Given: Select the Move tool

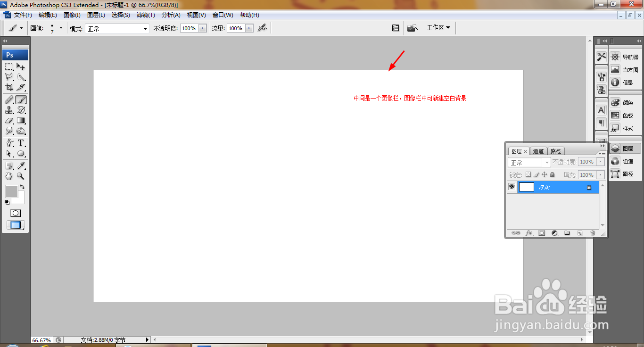Looking at the screenshot, I should point(21,67).
